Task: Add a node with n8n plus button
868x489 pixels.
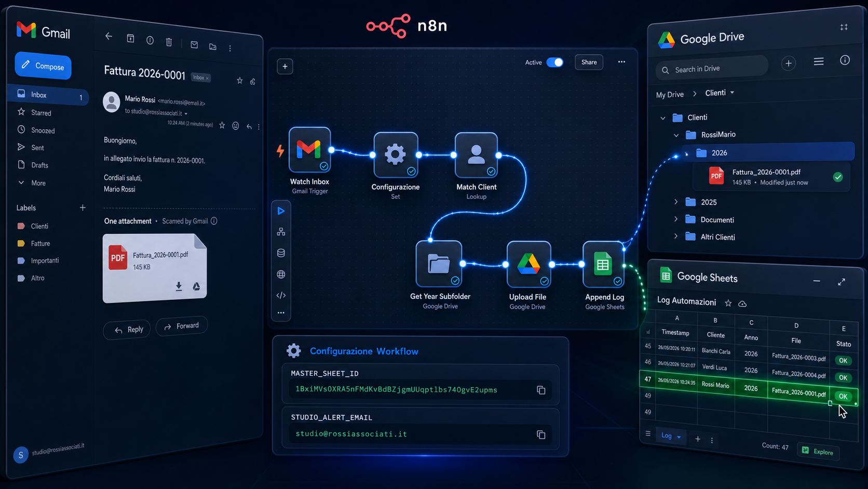Action: [x=285, y=67]
